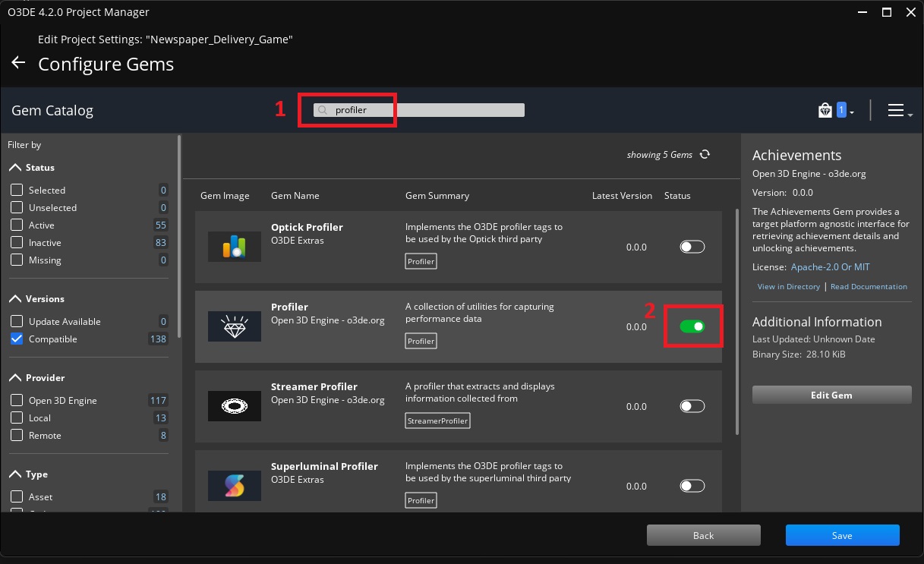Image resolution: width=924 pixels, height=564 pixels.
Task: Select the Streamer Profiler gem name
Action: pyautogui.click(x=314, y=386)
